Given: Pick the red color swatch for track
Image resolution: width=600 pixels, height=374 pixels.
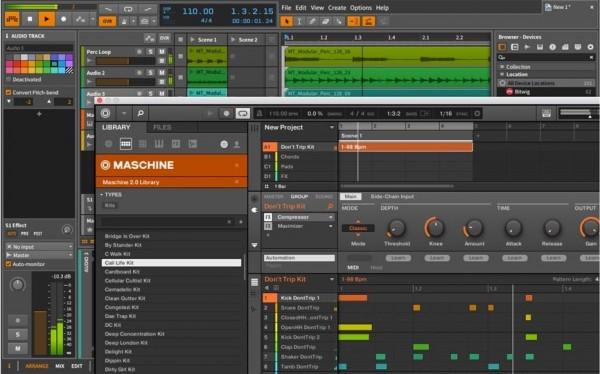Looking at the screenshot, I should pyautogui.click(x=17, y=64).
